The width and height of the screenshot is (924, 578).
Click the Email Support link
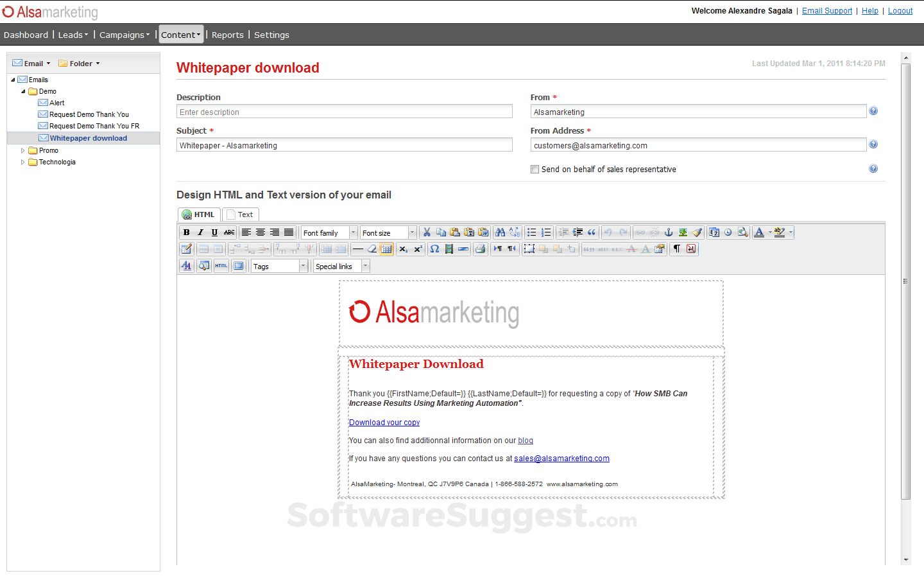(827, 11)
